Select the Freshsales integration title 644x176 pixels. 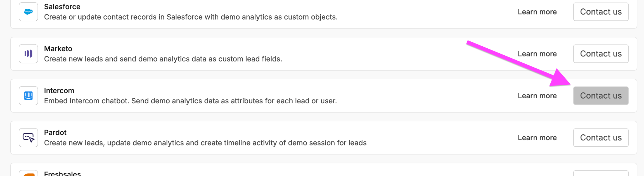pos(62,173)
